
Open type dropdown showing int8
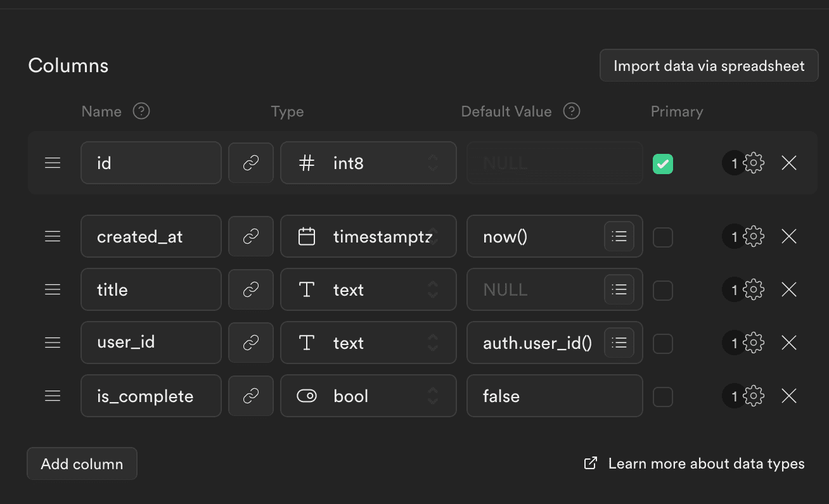tap(368, 163)
